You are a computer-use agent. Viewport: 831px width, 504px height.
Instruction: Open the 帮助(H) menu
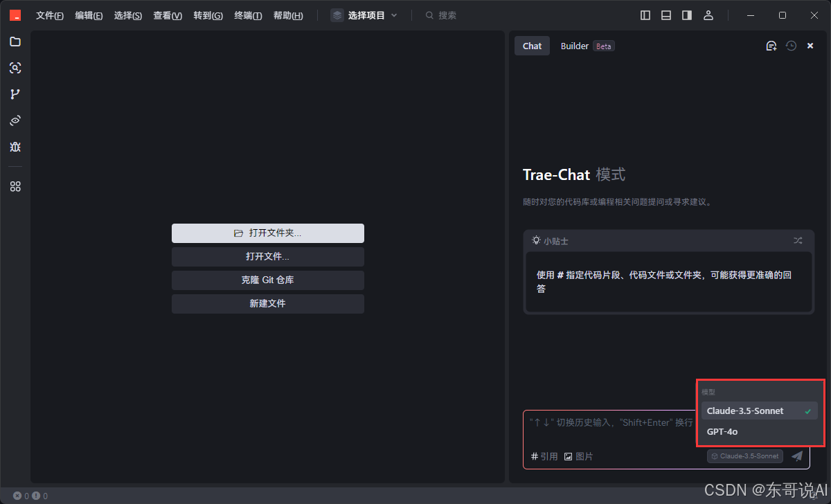pyautogui.click(x=288, y=15)
